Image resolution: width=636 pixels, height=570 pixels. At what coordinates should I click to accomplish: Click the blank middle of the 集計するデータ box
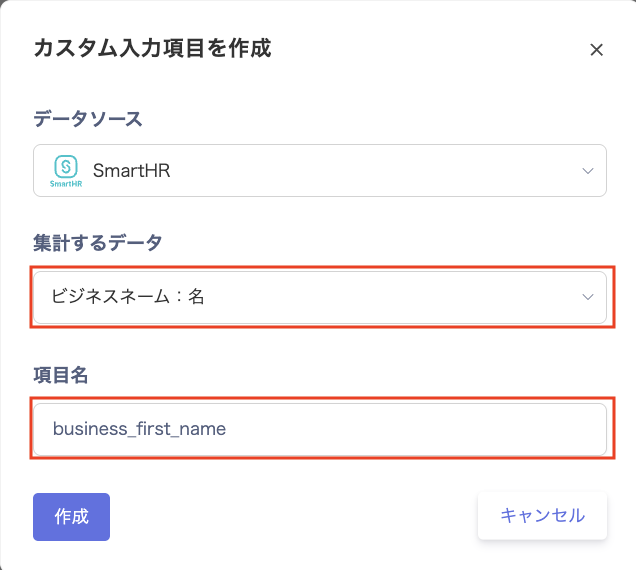pyautogui.click(x=389, y=297)
